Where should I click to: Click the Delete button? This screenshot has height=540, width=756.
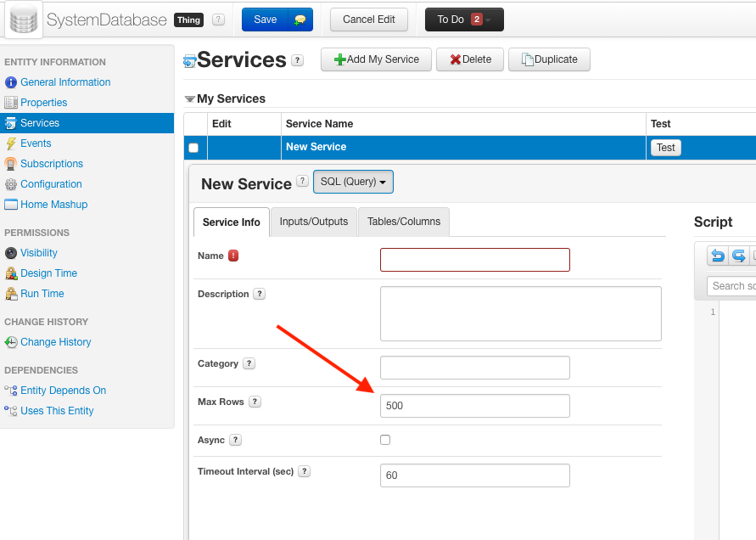(470, 59)
